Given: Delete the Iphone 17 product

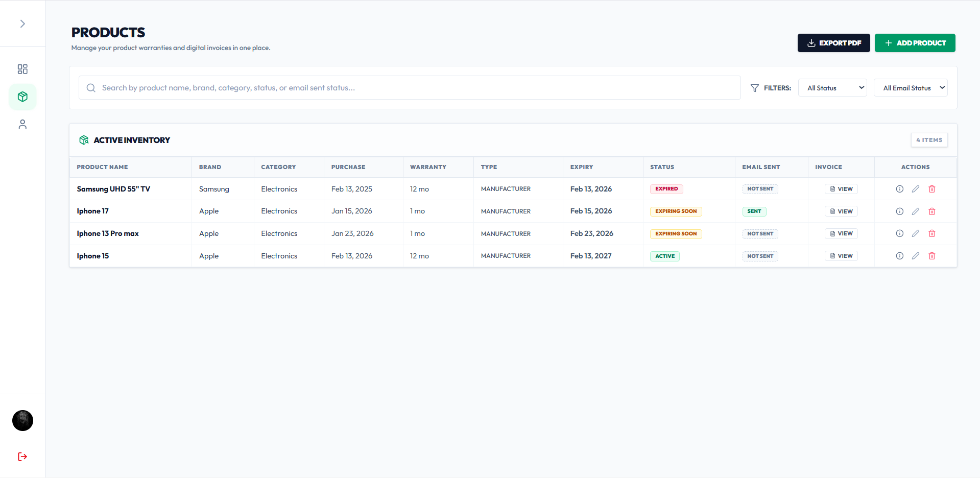Looking at the screenshot, I should coord(932,211).
